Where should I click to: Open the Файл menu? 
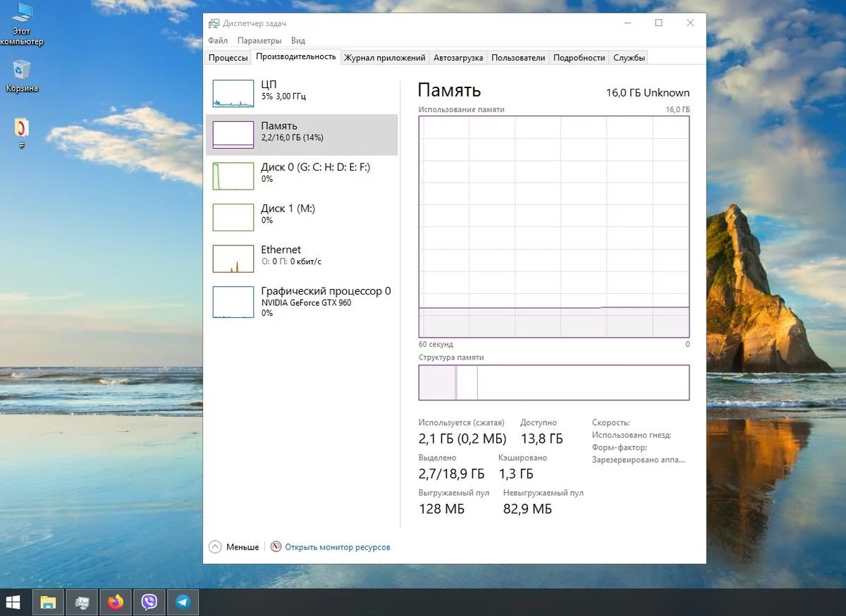218,41
